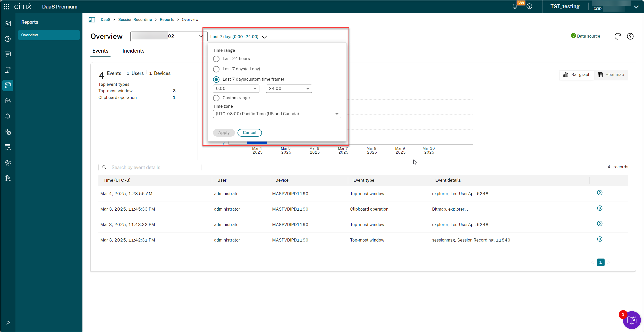The width and height of the screenshot is (644, 332).
Task: Switch to Heat map view
Action: point(611,75)
